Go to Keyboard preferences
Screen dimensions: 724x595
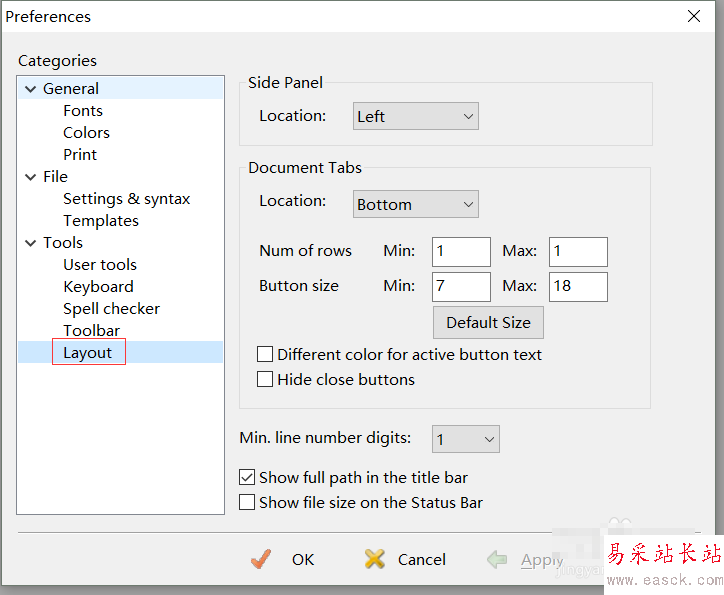98,287
